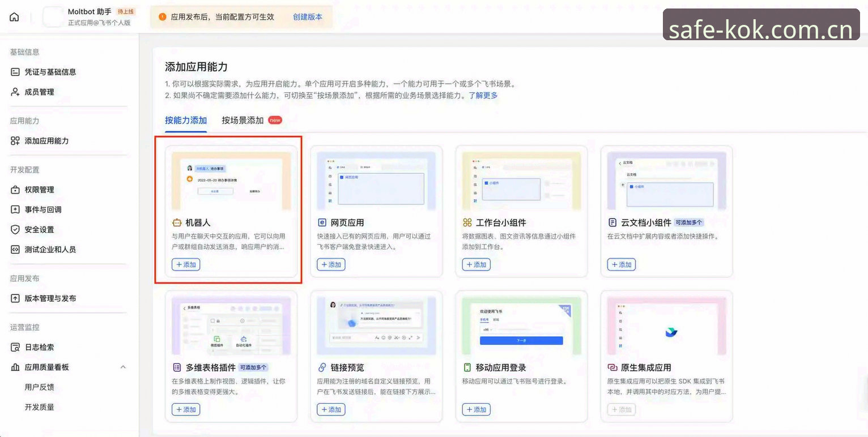Click the 日志检索 search icon
Image resolution: width=868 pixels, height=437 pixels.
pyautogui.click(x=15, y=347)
